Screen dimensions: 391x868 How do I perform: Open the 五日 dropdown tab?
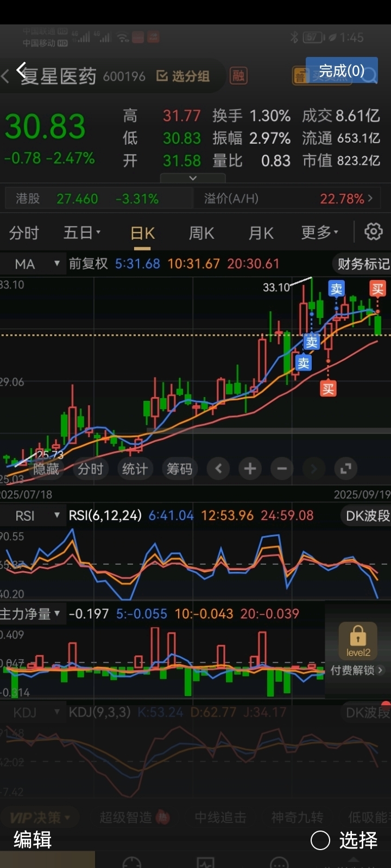coord(82,233)
